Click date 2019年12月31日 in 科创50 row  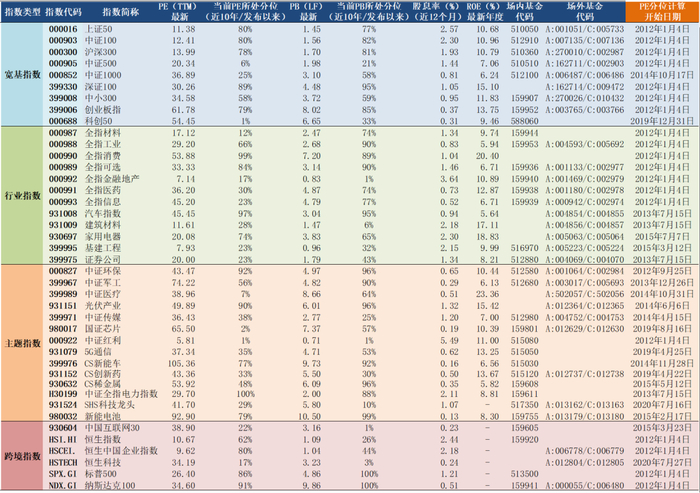(662, 121)
